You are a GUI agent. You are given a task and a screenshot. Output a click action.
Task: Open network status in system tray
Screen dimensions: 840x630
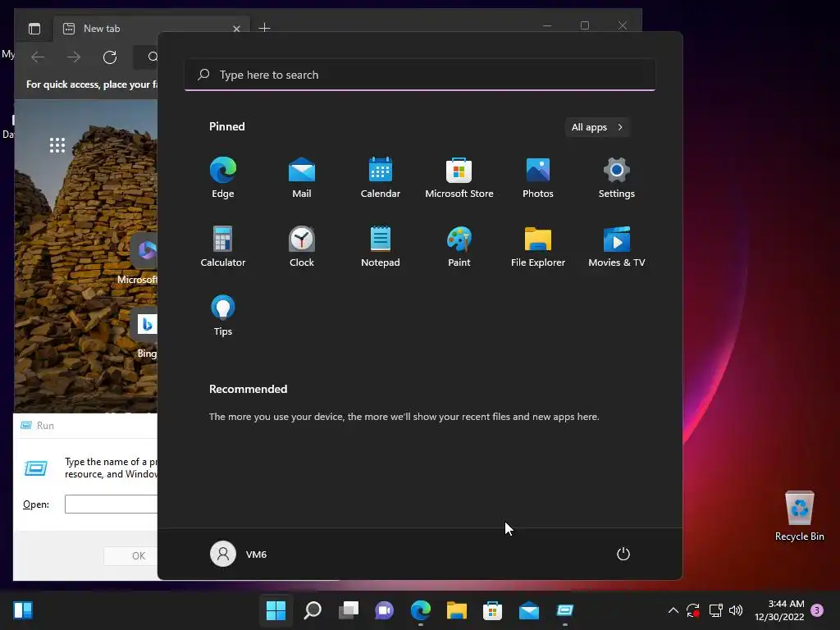[x=715, y=610]
